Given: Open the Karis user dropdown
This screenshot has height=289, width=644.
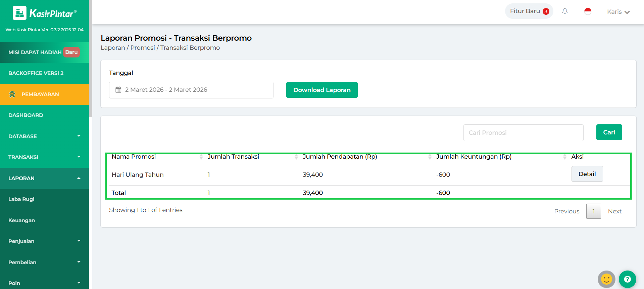Looking at the screenshot, I should [x=618, y=12].
